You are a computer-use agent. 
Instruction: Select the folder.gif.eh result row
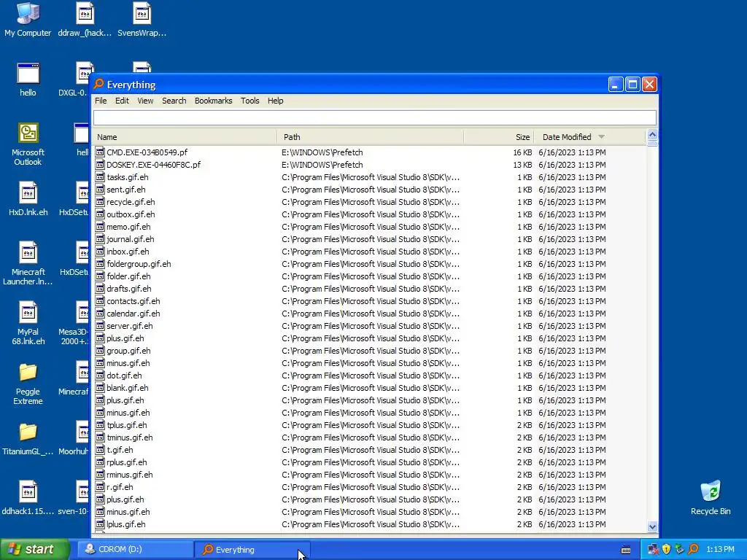pos(369,276)
